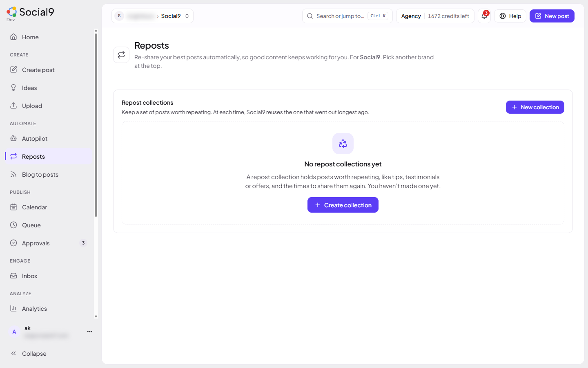Open Blog to posts feed item

click(x=49, y=175)
